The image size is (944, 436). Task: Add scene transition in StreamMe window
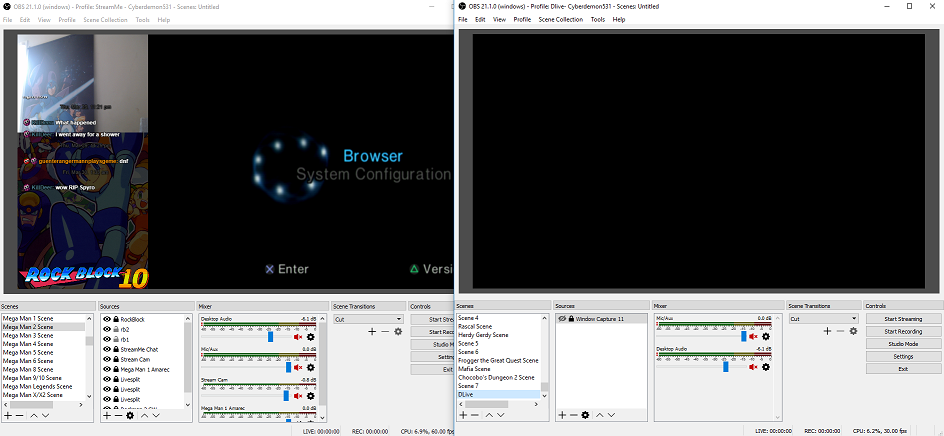point(372,331)
